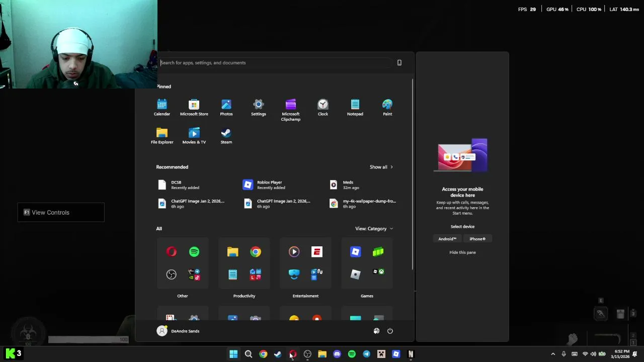Open Steam from the taskbar
Screen dimensions: 644x362
click(x=278, y=354)
